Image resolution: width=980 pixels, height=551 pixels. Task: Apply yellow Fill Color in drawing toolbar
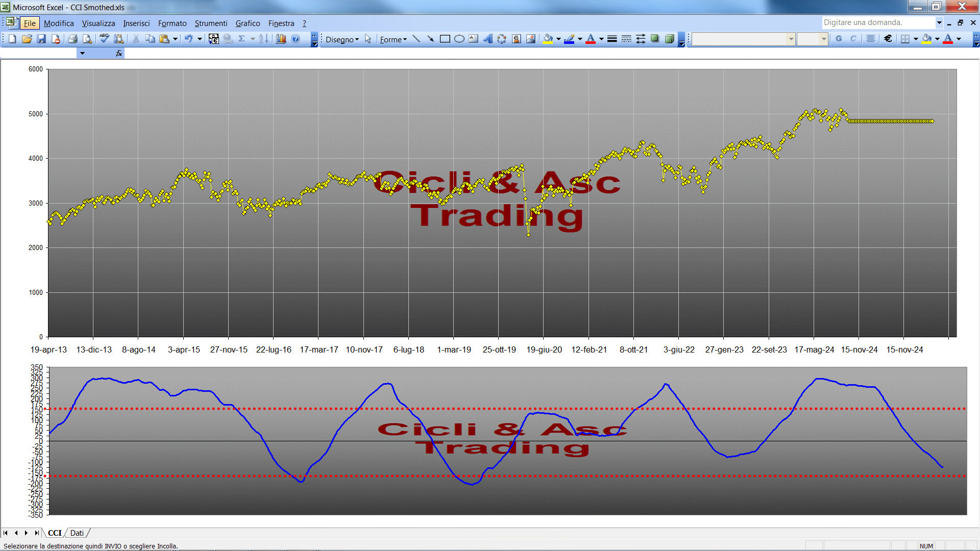(548, 39)
